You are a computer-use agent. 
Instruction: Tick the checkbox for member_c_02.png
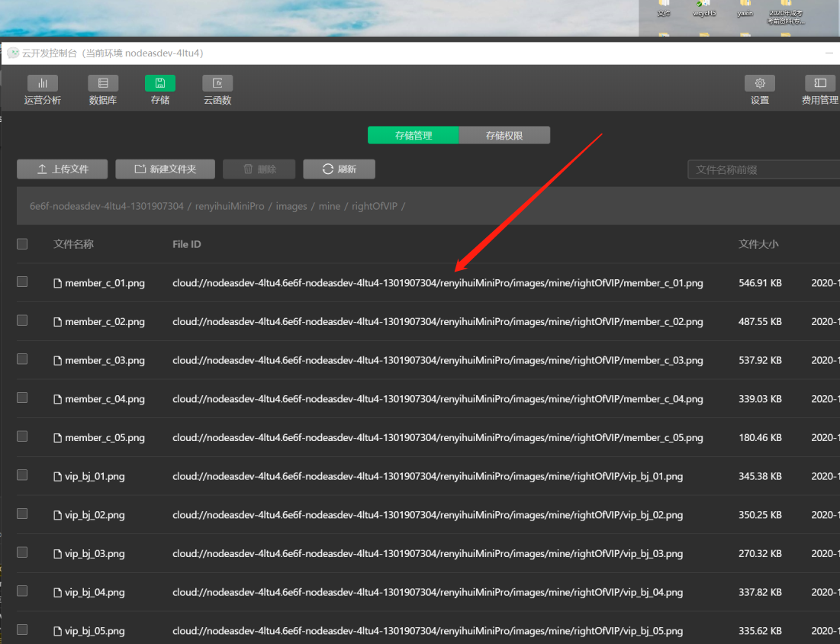[22, 320]
